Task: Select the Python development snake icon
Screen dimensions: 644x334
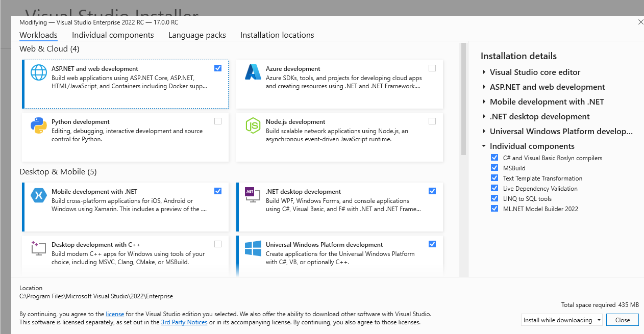Action: [38, 125]
